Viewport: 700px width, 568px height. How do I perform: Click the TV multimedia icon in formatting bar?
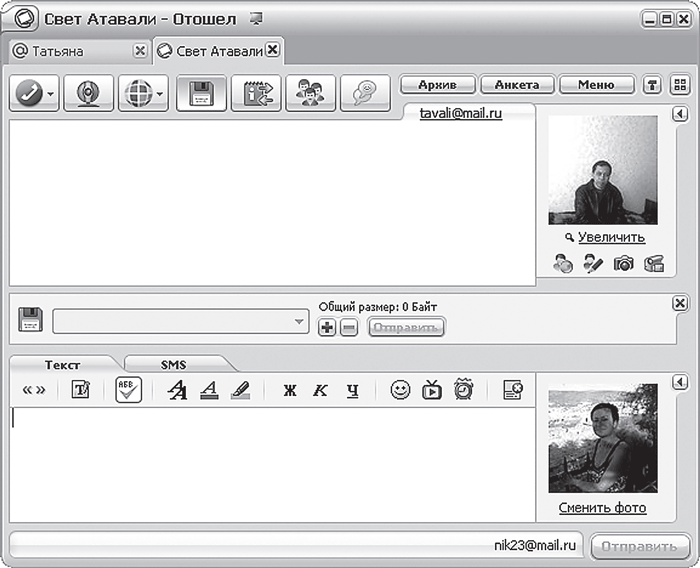point(431,391)
